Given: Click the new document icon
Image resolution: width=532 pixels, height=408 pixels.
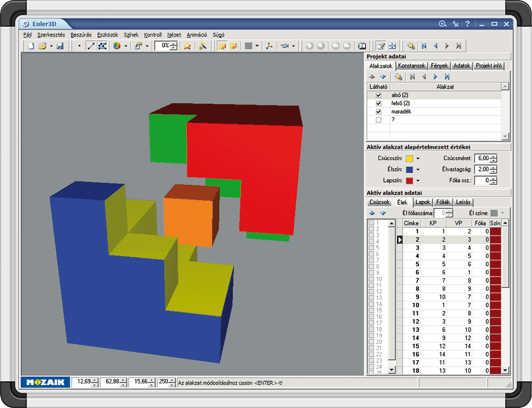Looking at the screenshot, I should pyautogui.click(x=31, y=46).
